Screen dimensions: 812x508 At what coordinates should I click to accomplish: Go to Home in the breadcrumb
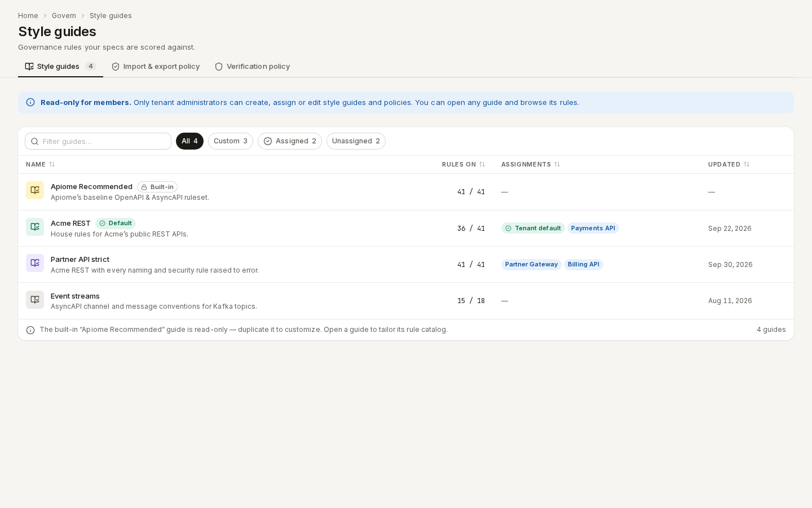[x=28, y=16]
